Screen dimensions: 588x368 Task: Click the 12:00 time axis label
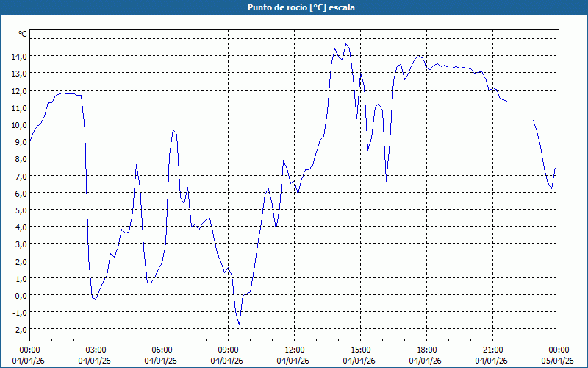294,350
